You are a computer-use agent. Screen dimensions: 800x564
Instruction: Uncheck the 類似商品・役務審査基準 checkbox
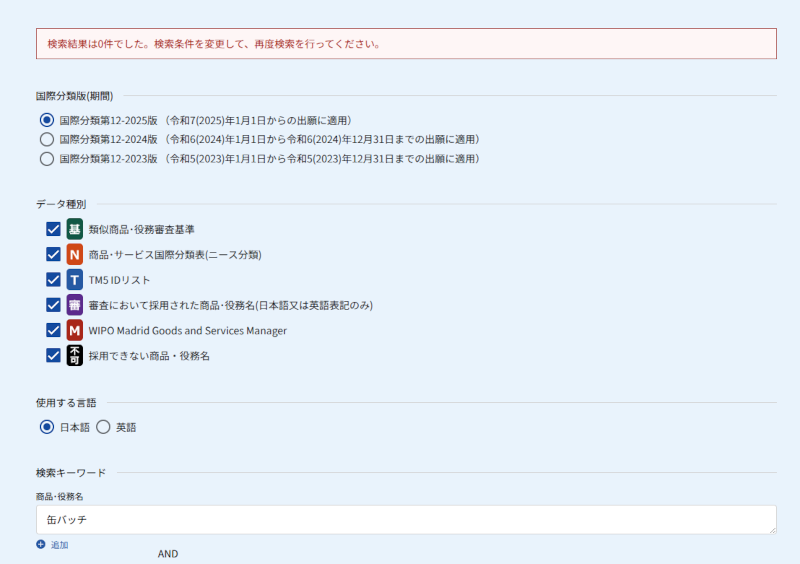click(54, 229)
